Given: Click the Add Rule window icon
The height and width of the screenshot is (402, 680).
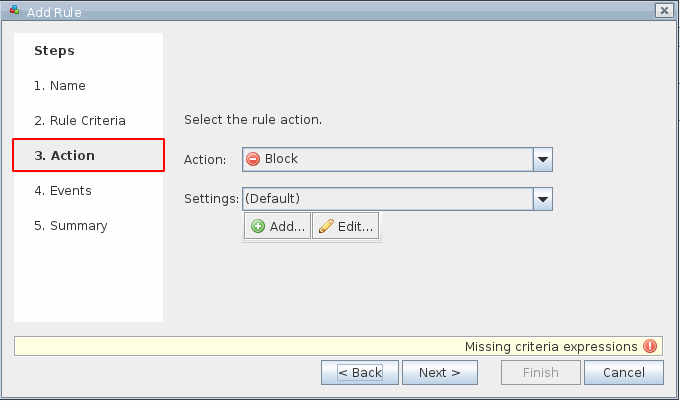Looking at the screenshot, I should [14, 10].
